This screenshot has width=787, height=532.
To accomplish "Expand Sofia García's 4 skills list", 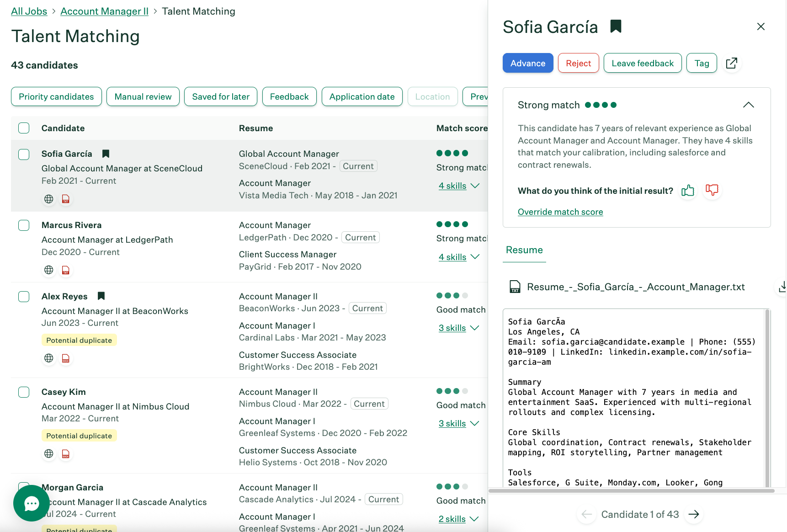I will coord(458,186).
